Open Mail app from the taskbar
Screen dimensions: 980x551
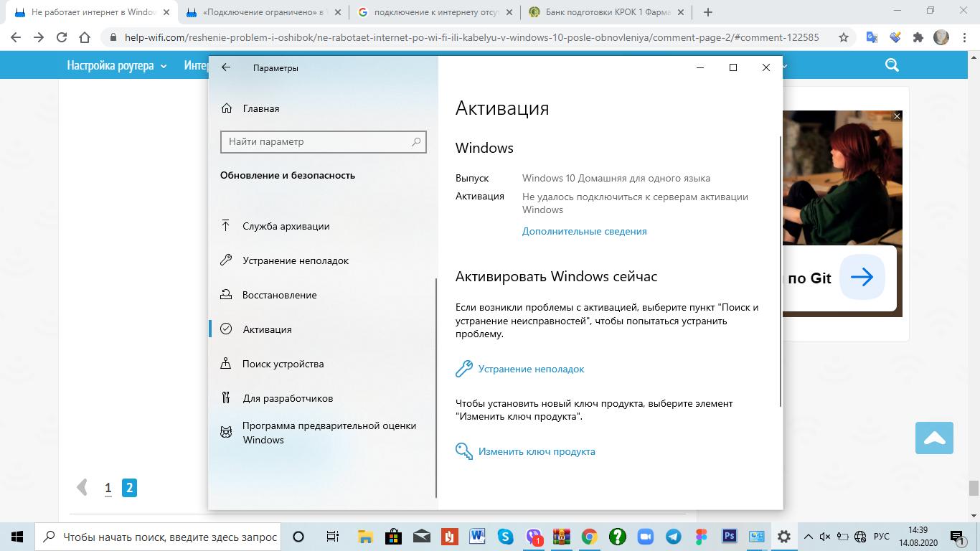[x=421, y=537]
